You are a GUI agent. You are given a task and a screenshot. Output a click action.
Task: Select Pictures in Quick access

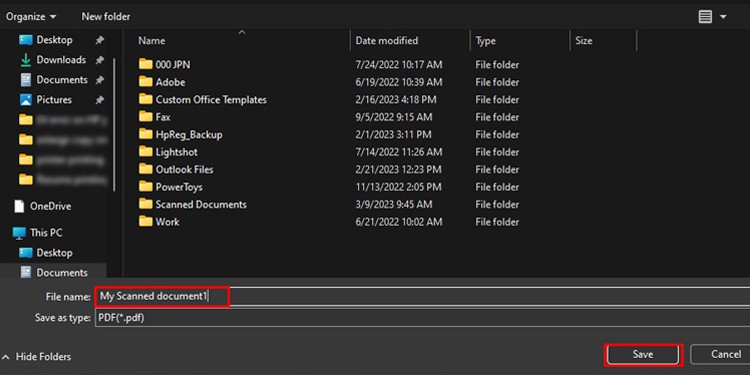pyautogui.click(x=54, y=100)
